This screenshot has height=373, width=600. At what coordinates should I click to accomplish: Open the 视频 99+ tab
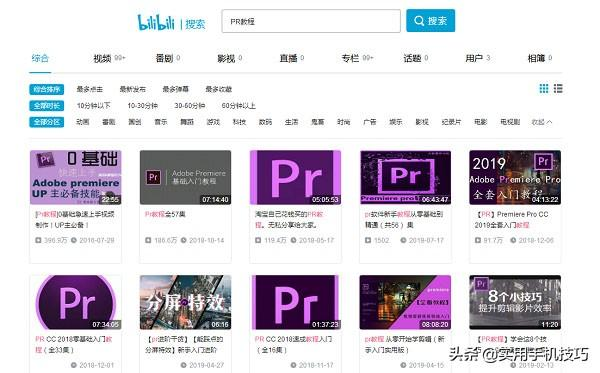109,58
